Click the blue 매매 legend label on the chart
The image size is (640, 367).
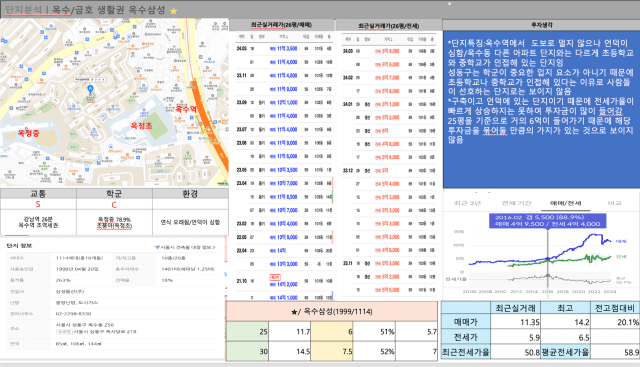[621, 241]
